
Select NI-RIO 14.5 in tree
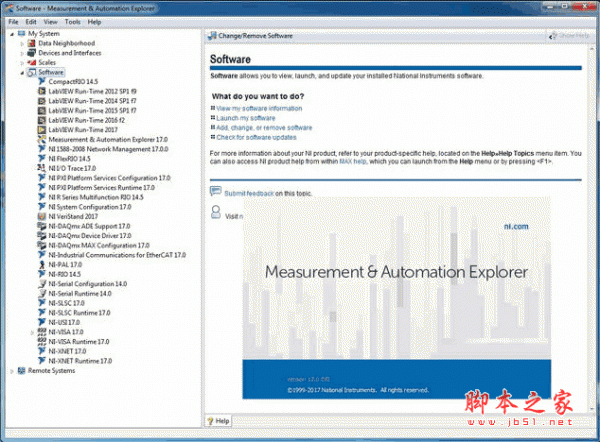[x=65, y=274]
